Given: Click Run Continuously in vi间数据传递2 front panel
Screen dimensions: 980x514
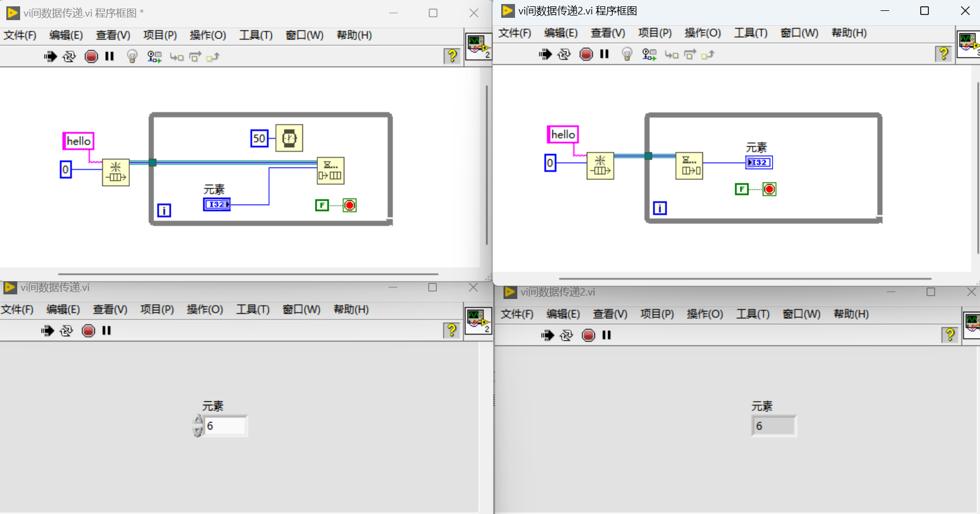Looking at the screenshot, I should 566,335.
